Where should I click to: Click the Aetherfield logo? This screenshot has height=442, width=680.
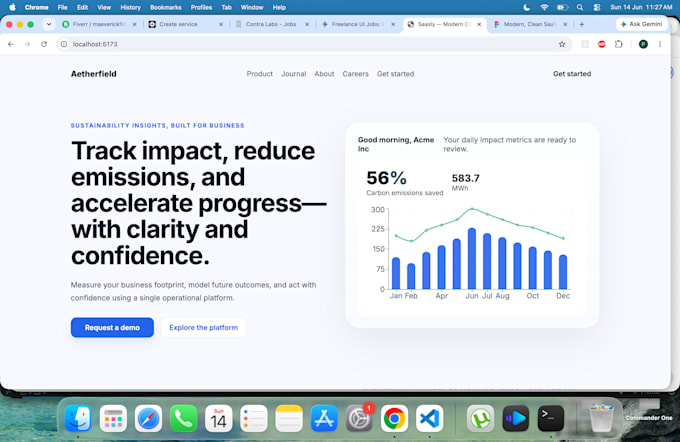[x=94, y=74]
